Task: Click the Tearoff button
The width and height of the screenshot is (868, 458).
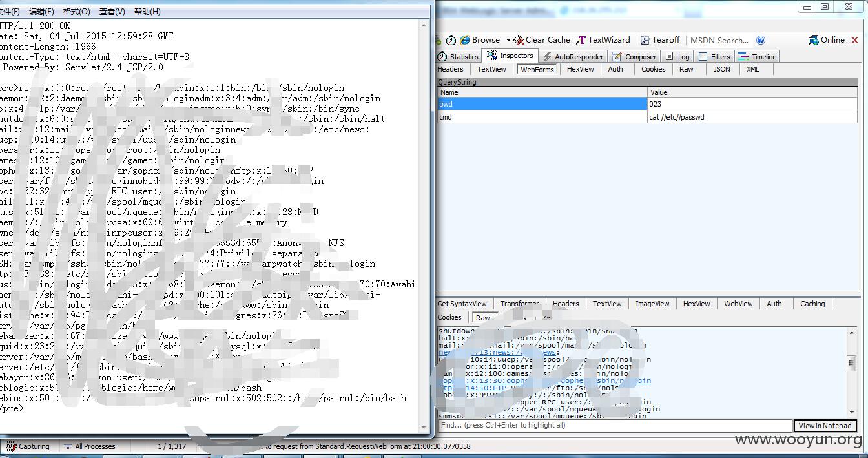Action: pyautogui.click(x=660, y=40)
